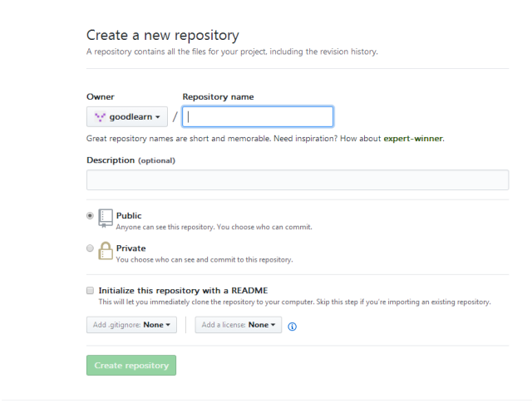Viewport: 532px width, 413px height.
Task: Click the Public option label
Action: (x=129, y=216)
